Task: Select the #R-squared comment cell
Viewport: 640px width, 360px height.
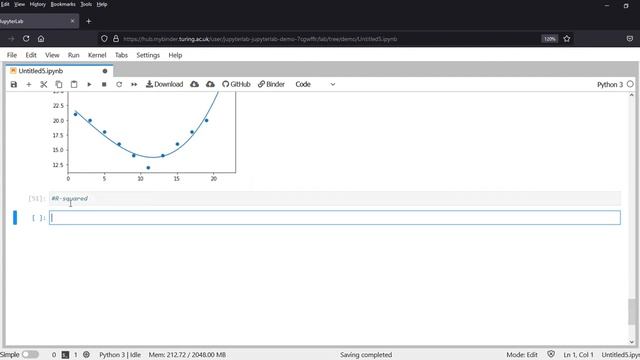Action: pyautogui.click(x=335, y=198)
